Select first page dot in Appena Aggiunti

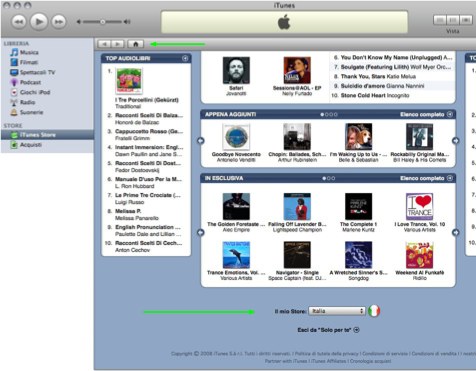322,114
